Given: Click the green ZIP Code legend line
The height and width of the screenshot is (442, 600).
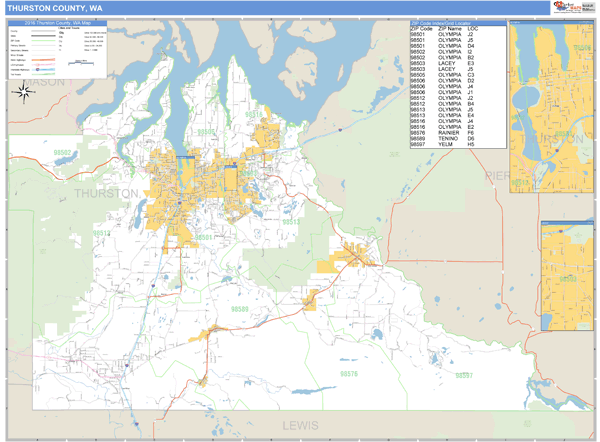Looking at the screenshot, I should point(43,41).
